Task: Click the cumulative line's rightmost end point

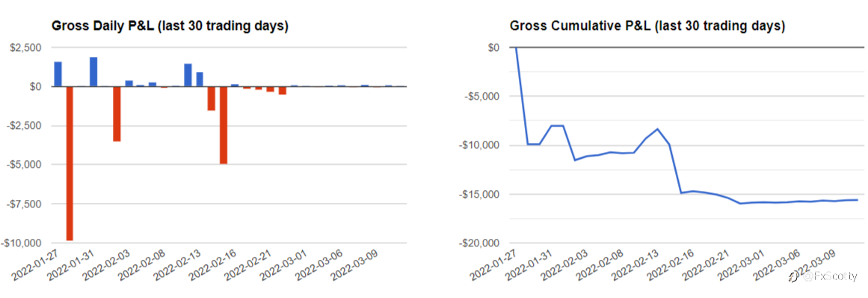Action: [858, 200]
